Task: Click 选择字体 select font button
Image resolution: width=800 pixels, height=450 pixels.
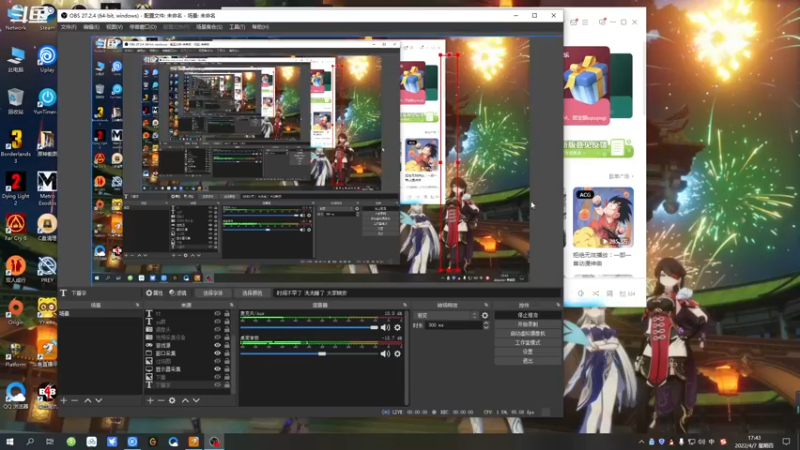Action: (x=213, y=293)
